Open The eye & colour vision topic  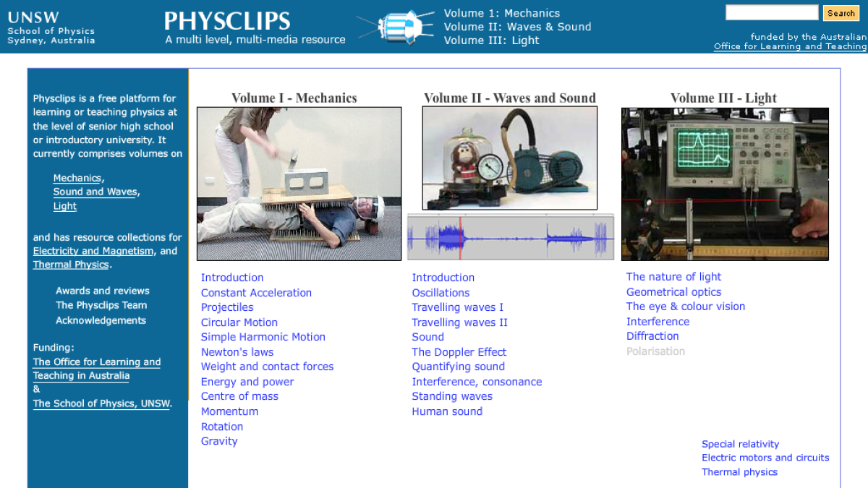685,307
